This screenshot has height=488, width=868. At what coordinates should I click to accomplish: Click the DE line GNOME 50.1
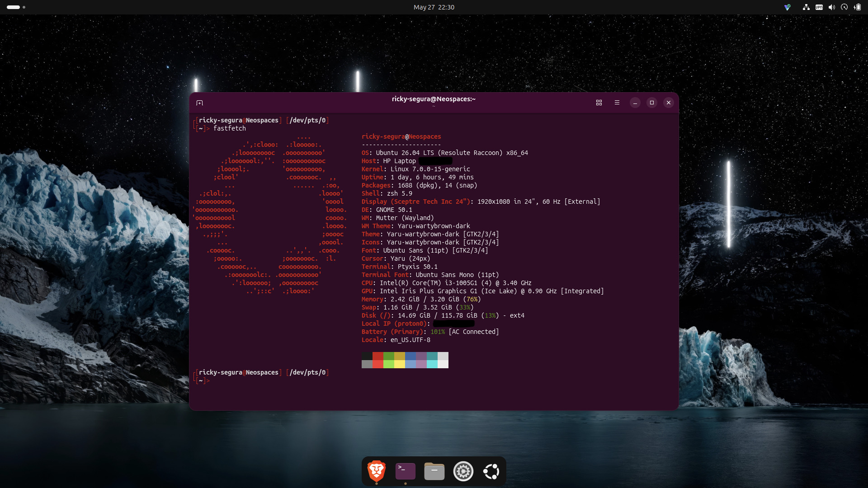click(x=387, y=210)
